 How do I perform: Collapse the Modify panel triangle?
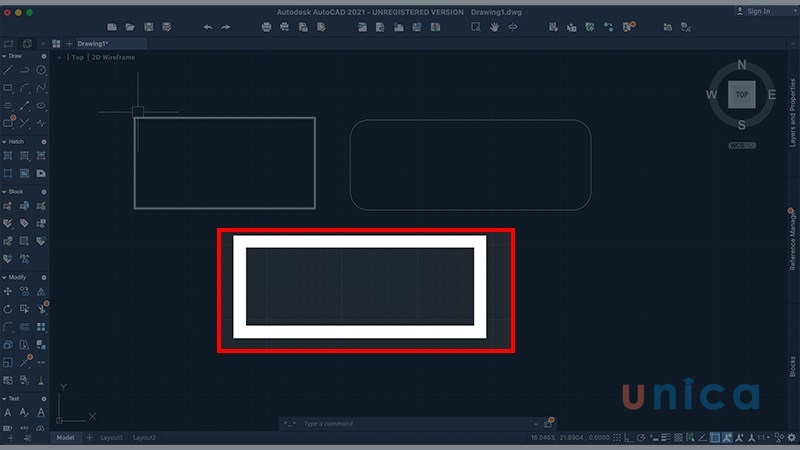point(4,278)
